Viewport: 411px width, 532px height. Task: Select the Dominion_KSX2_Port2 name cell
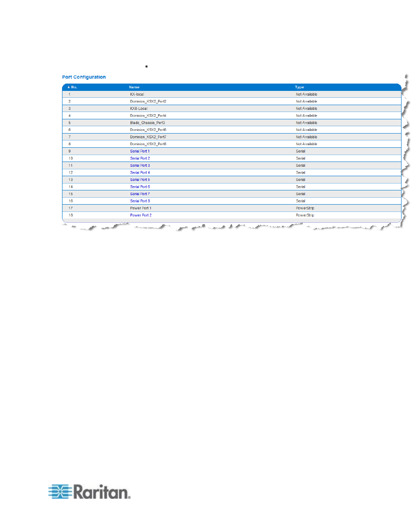tap(148, 102)
